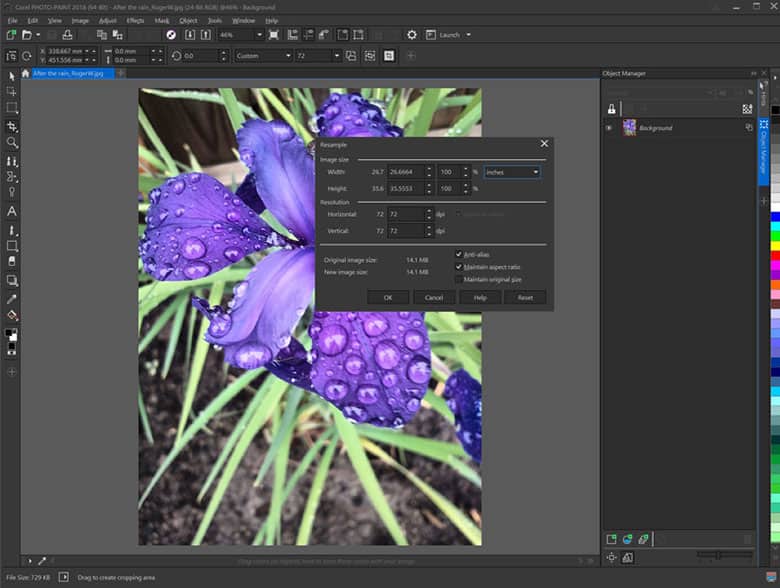780x588 pixels.
Task: Open the Effects menu
Action: pyautogui.click(x=135, y=20)
